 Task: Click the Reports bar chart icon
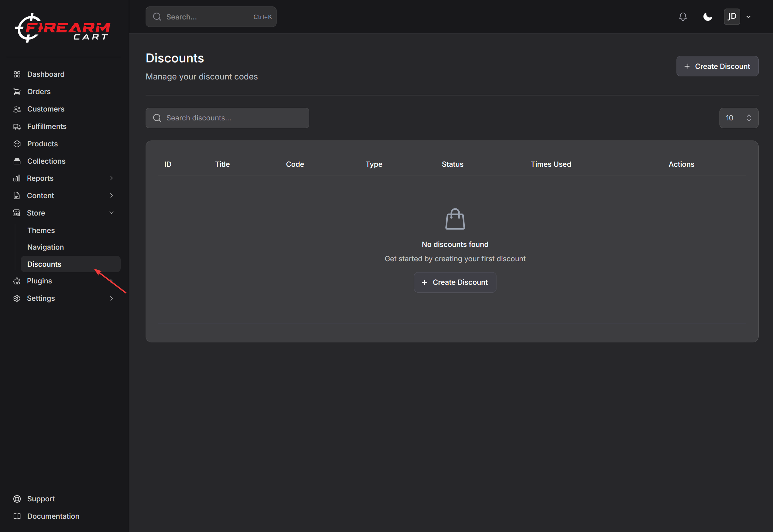click(x=17, y=178)
